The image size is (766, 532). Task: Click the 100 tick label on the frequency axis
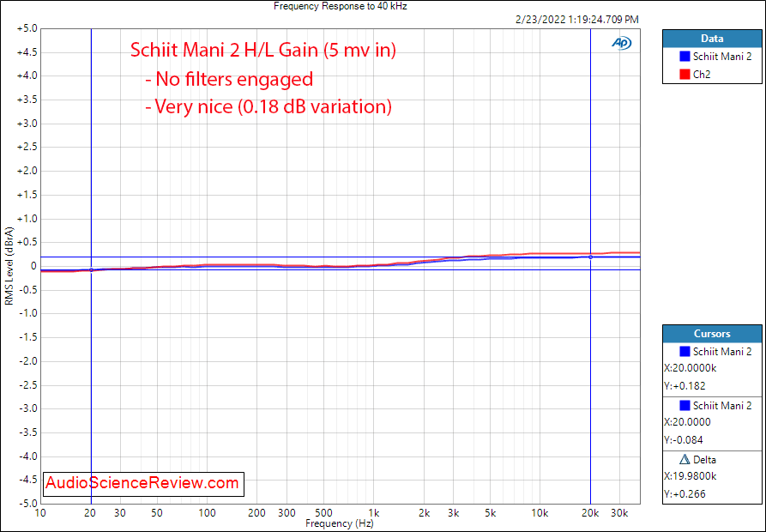tap(207, 513)
